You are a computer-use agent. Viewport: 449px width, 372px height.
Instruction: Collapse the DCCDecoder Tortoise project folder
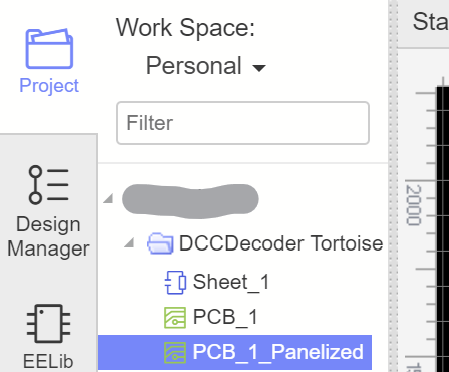129,242
